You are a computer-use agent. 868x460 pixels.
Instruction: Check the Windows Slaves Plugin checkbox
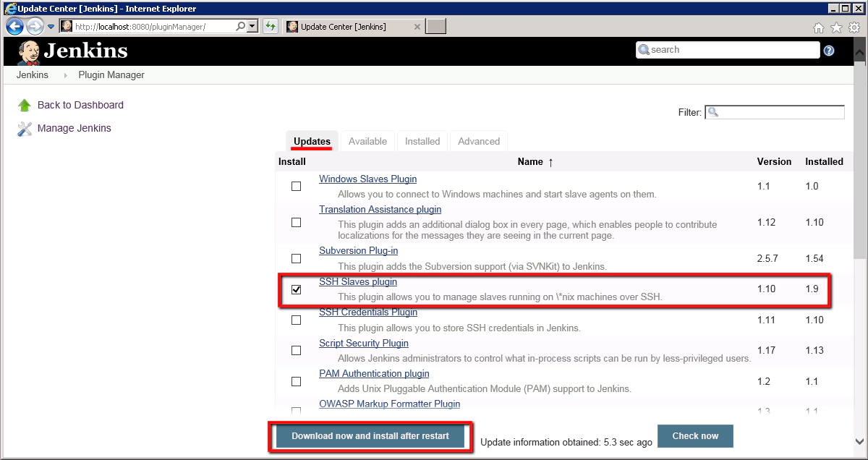(x=296, y=187)
